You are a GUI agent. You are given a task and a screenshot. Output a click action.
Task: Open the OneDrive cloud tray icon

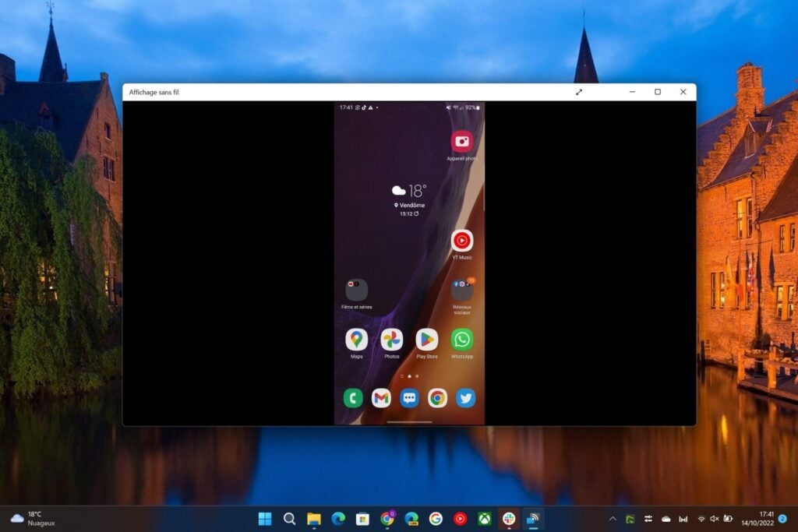coord(666,519)
